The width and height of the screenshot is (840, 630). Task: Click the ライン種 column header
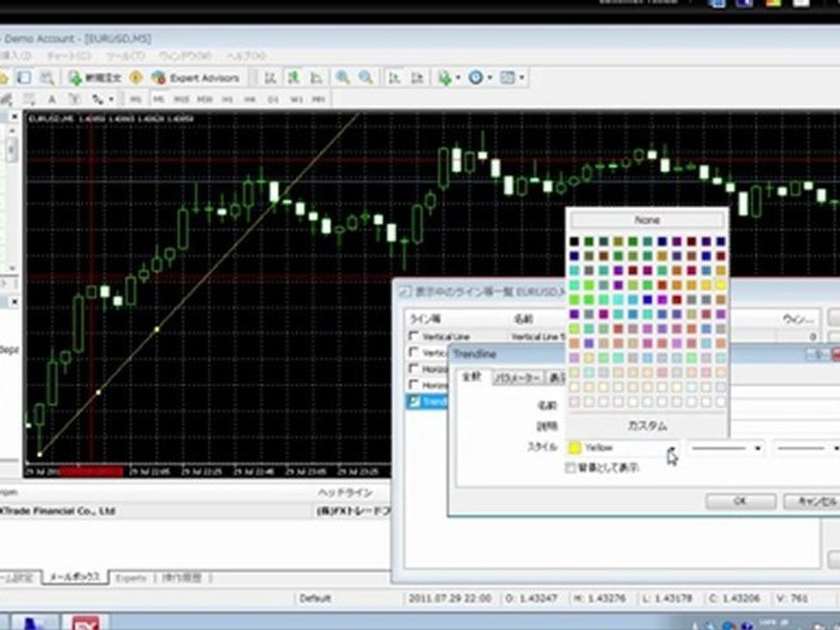(x=426, y=319)
